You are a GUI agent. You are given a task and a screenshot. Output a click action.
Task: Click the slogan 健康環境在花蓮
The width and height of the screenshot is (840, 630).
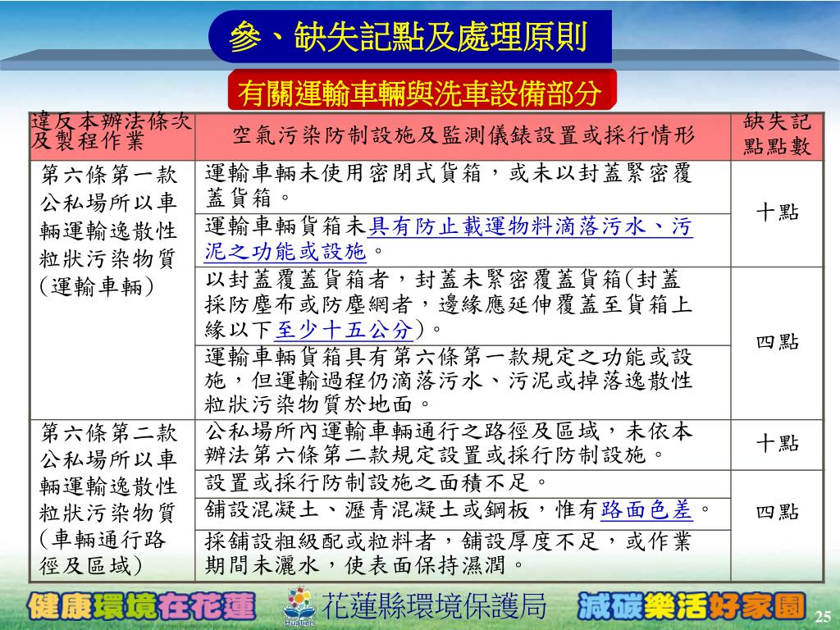point(141,606)
